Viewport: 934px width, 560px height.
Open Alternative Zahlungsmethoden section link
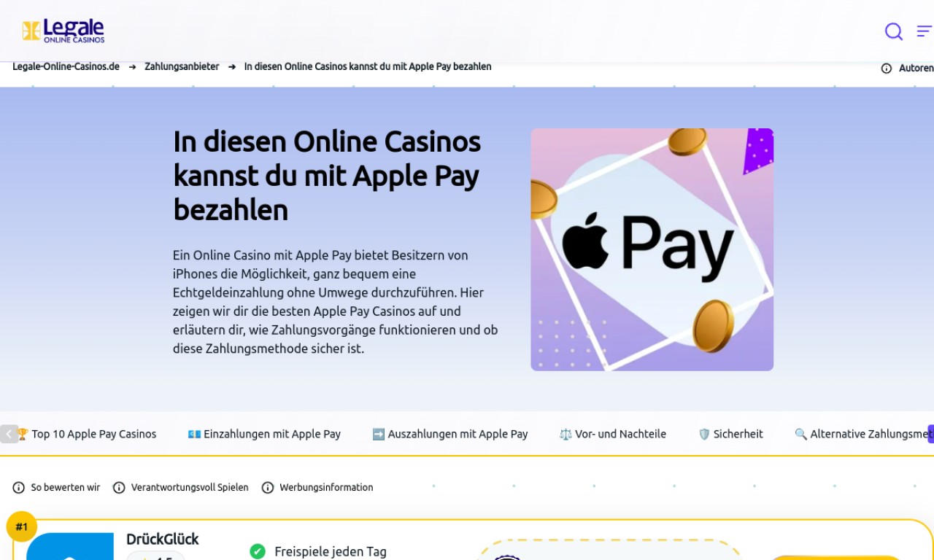point(864,434)
